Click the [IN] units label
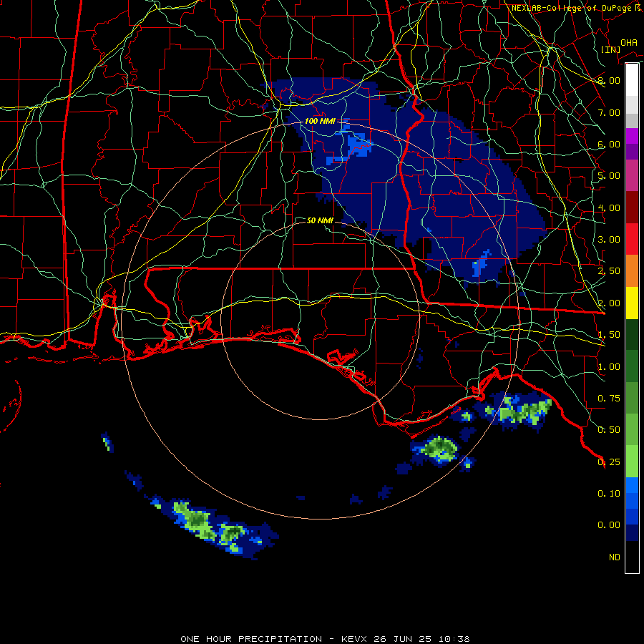 click(610, 49)
